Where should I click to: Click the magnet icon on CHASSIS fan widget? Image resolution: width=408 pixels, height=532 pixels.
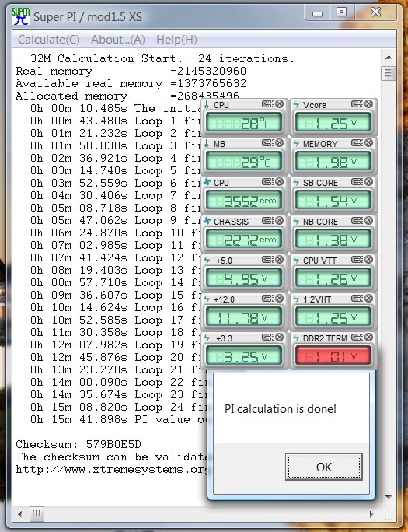[267, 221]
